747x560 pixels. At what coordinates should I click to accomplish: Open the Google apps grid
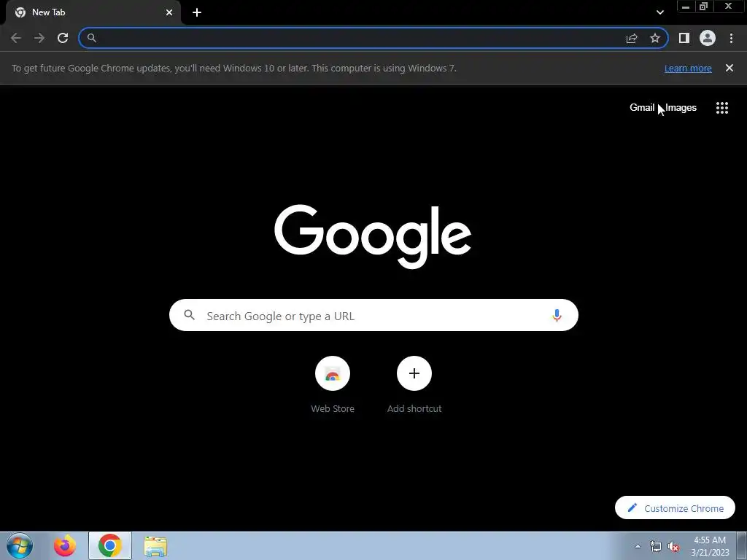722,108
